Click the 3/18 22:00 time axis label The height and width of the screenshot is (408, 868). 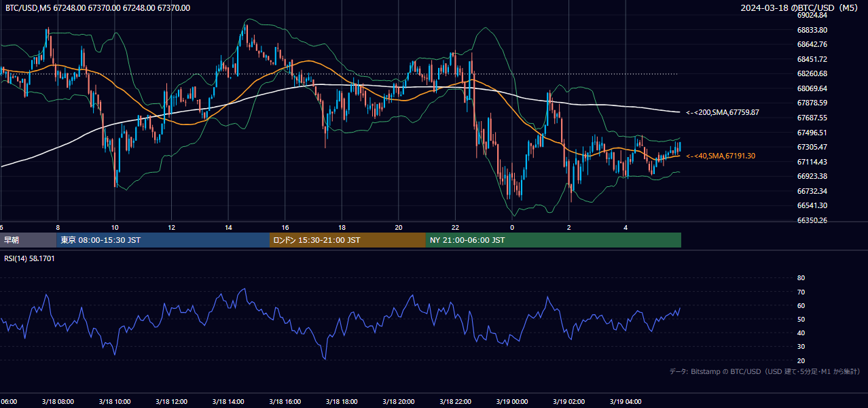455,402
